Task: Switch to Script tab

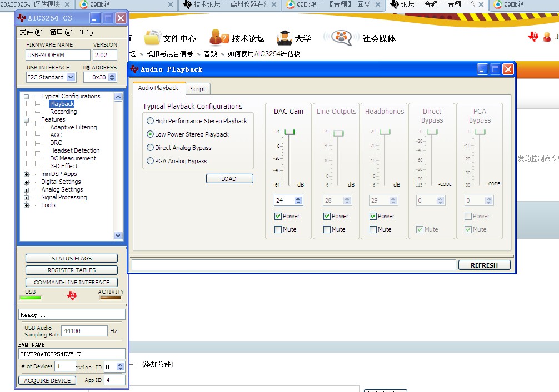Action: point(197,89)
